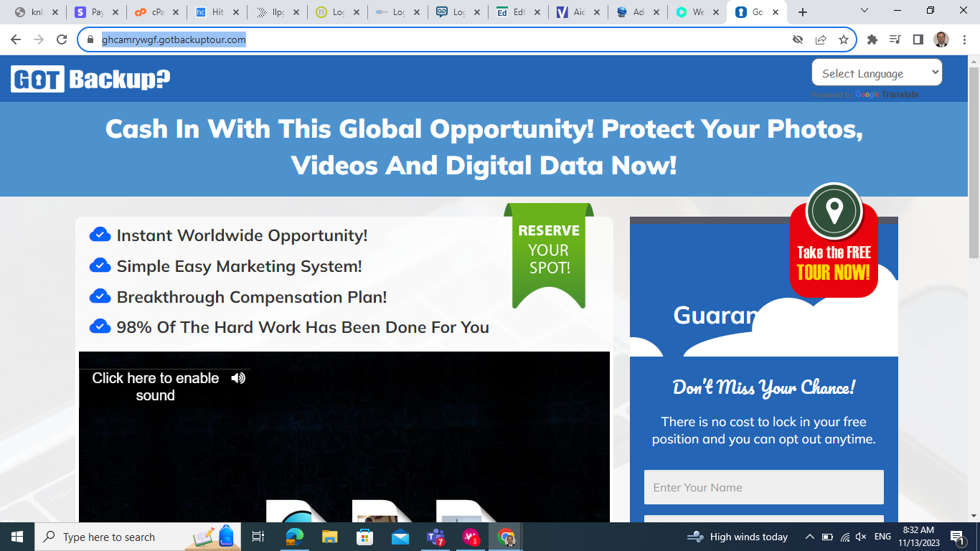The image size is (980, 551).
Task: Open the media controls icon in the toolbar
Action: click(x=895, y=39)
